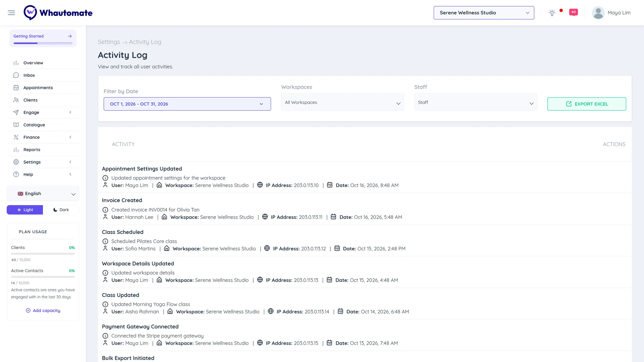This screenshot has width=644, height=362.
Task: Open Catalogue from the sidebar
Action: click(43, 125)
